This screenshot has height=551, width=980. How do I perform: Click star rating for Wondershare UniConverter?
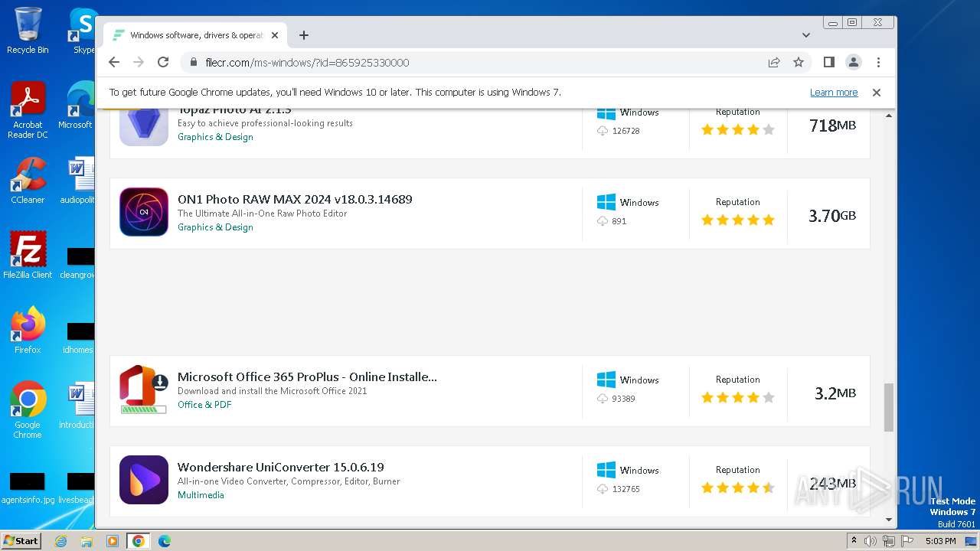[x=738, y=488]
